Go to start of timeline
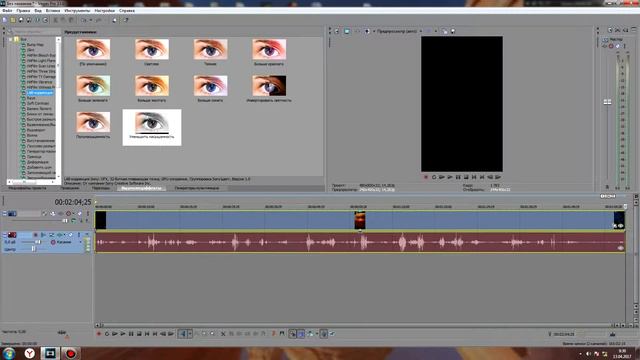 click(x=147, y=334)
